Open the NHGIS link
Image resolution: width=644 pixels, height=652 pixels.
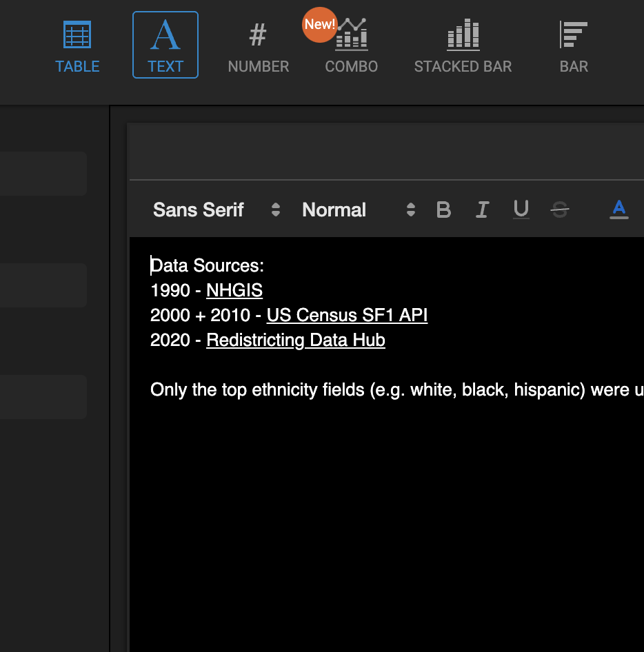pos(234,290)
